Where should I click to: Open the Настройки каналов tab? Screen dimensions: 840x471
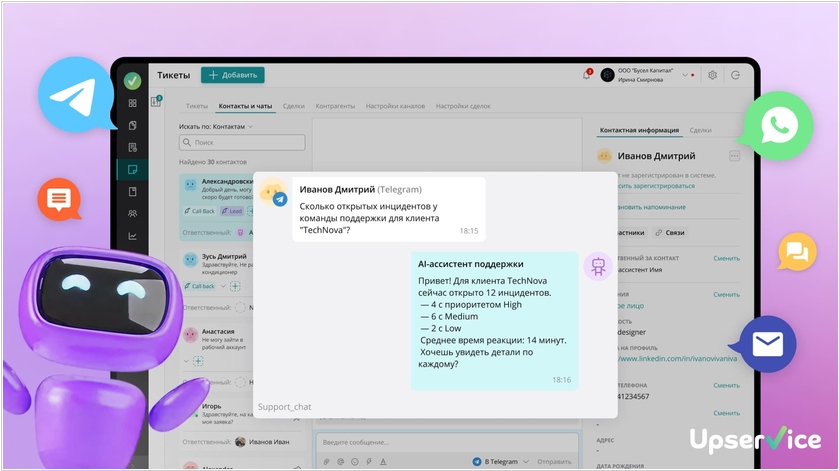coord(395,106)
